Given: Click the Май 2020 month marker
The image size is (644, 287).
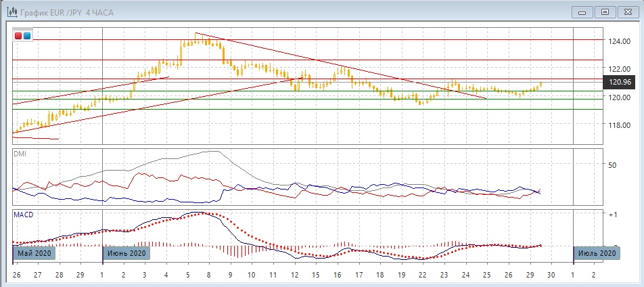Looking at the screenshot, I should 32,252.
